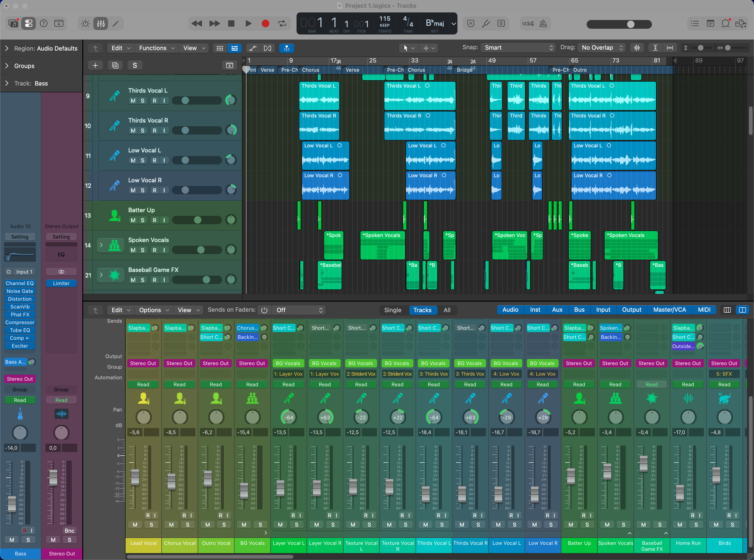754x560 pixels.
Task: Adjust the Birds channel volume fader
Action: tap(716, 475)
